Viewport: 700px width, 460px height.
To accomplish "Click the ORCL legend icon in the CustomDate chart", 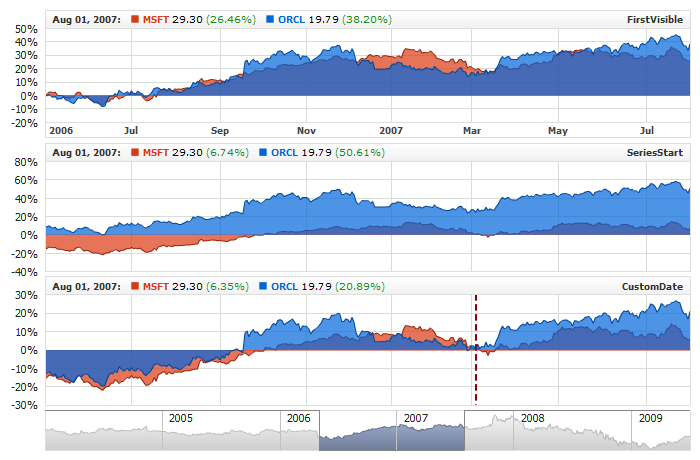I will click(x=265, y=287).
